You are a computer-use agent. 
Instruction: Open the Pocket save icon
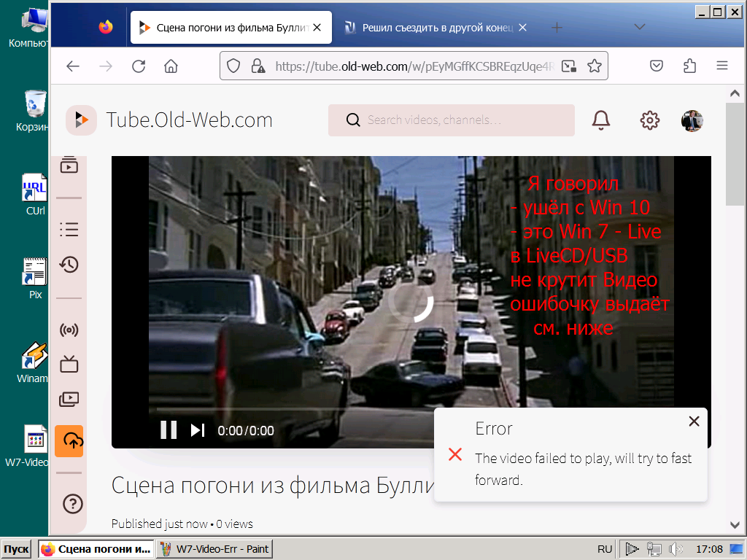pyautogui.click(x=657, y=66)
